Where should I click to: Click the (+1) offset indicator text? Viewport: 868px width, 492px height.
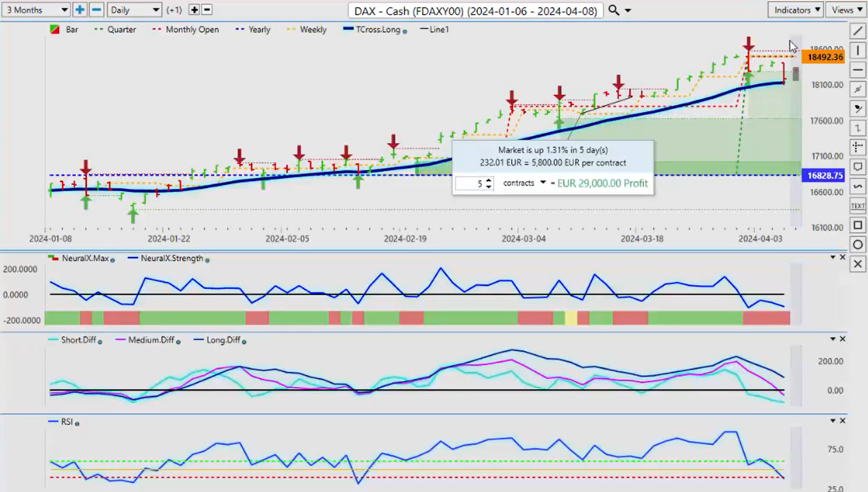[175, 10]
